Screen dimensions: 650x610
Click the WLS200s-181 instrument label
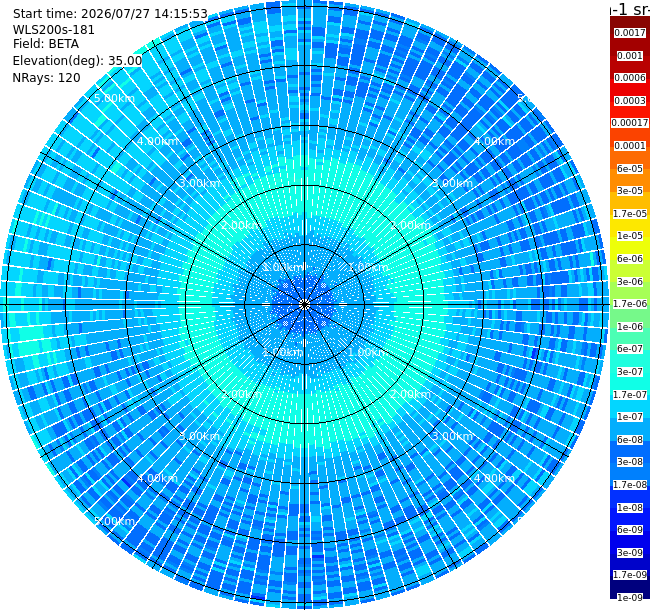[x=54, y=30]
